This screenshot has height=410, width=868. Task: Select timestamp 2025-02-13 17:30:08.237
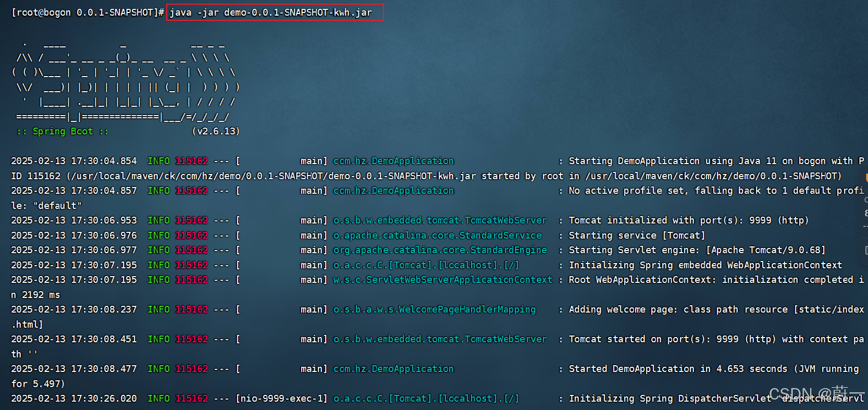(x=74, y=309)
